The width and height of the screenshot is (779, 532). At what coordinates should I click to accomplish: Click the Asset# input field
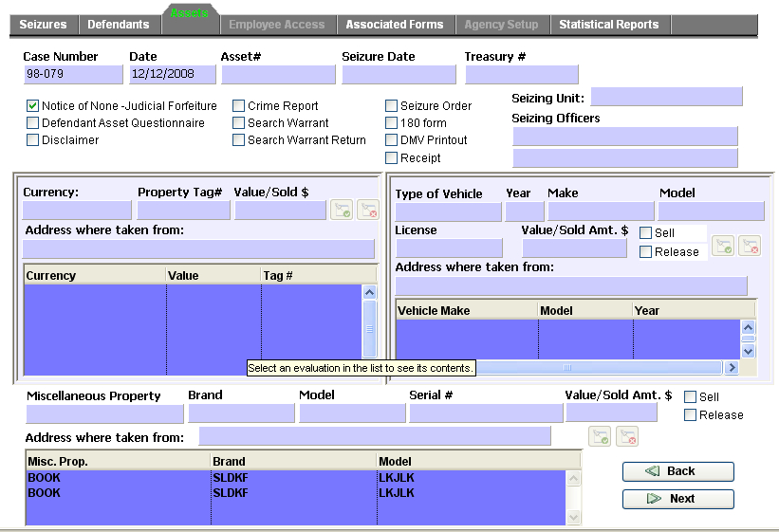[278, 75]
